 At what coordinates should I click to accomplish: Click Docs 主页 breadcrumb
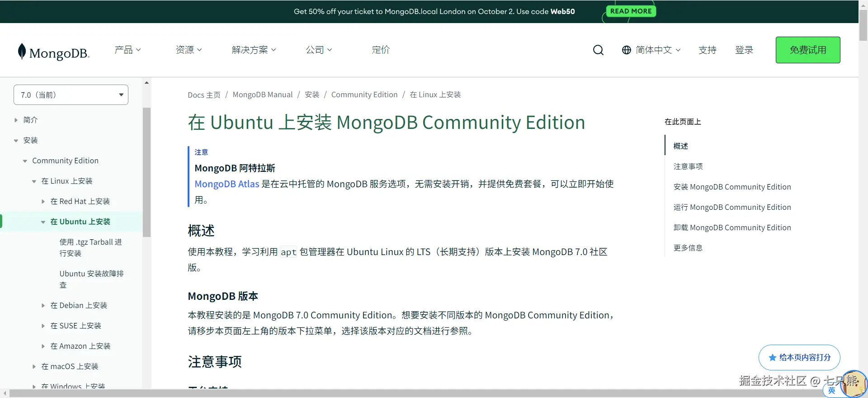pos(204,95)
